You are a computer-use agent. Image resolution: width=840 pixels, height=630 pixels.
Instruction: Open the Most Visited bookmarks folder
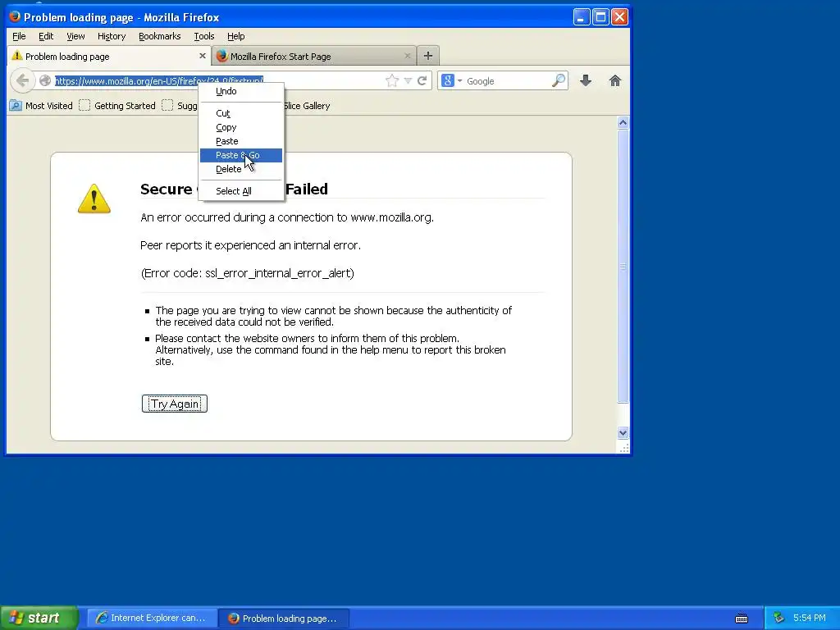(x=41, y=106)
